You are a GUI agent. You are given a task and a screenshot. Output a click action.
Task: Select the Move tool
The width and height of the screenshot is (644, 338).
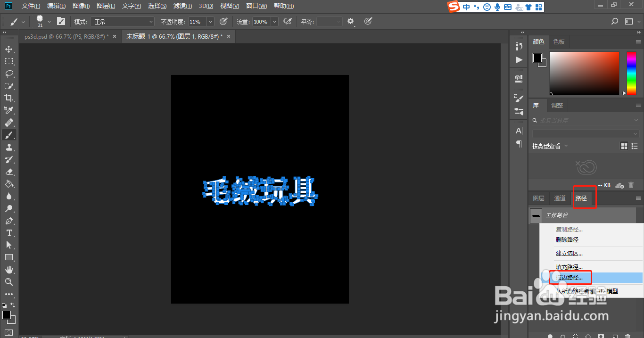coord(8,49)
